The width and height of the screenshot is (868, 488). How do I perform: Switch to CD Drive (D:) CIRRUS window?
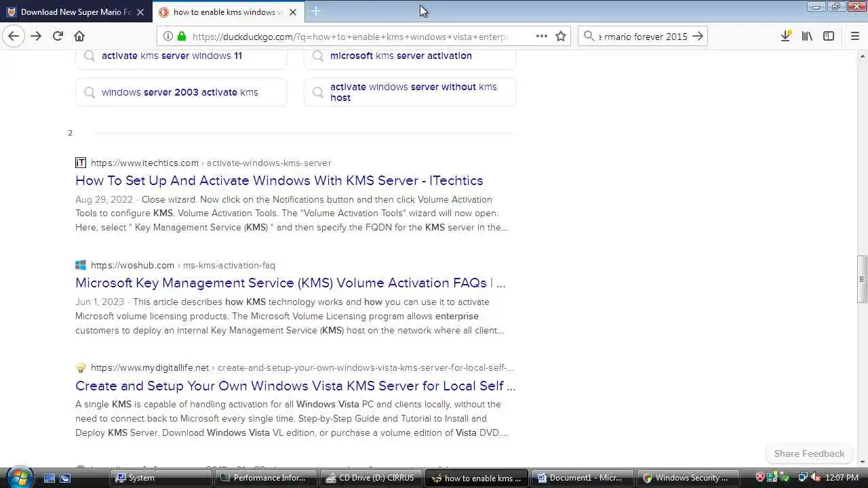coord(370,478)
